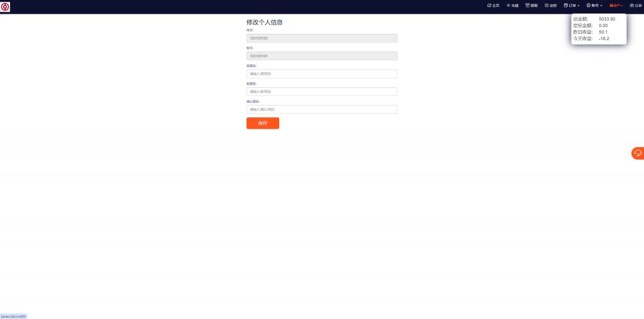Click the document icon beside 订单
The width and height of the screenshot is (644, 319).
click(x=566, y=6)
